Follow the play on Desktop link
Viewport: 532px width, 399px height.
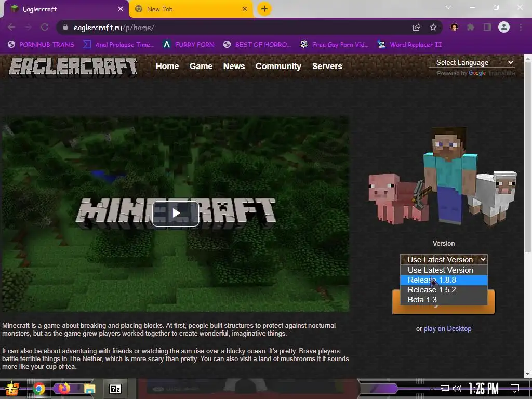(x=447, y=328)
